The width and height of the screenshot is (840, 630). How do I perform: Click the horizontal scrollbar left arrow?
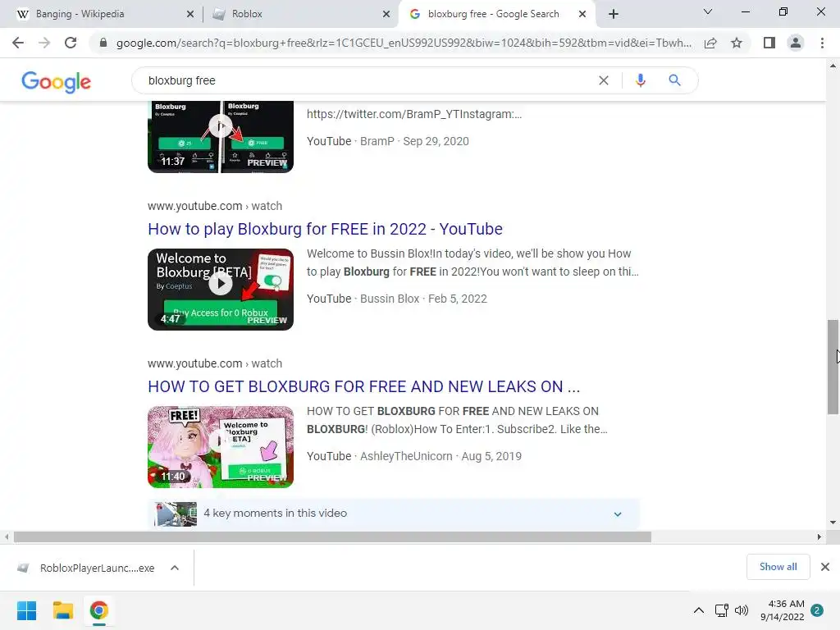7,536
